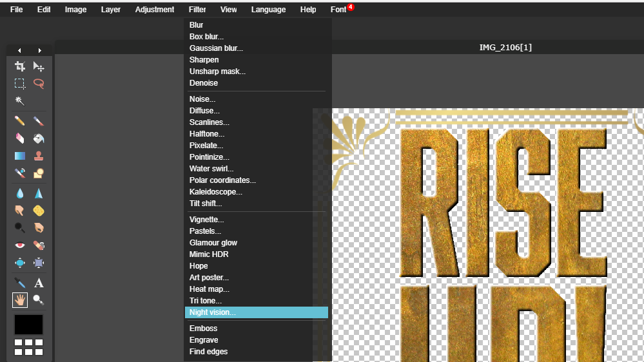Activate the Magic Wand tool
644x362 pixels.
point(20,101)
